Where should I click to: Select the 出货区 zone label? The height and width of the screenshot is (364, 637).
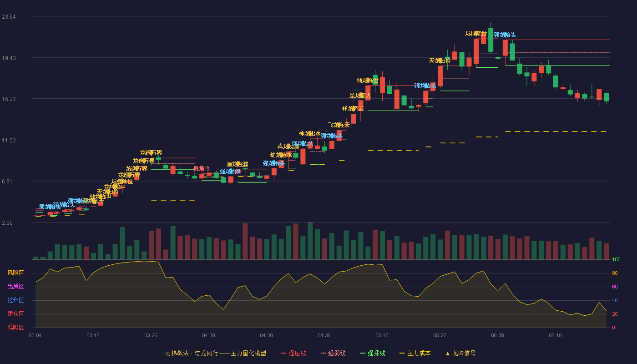tap(15, 287)
